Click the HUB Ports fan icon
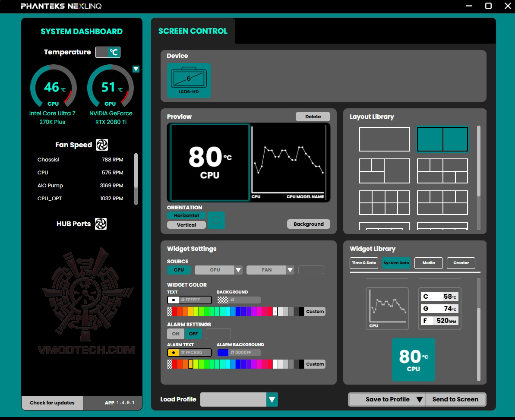Screen dimensions: 515x420 [x=101, y=224]
